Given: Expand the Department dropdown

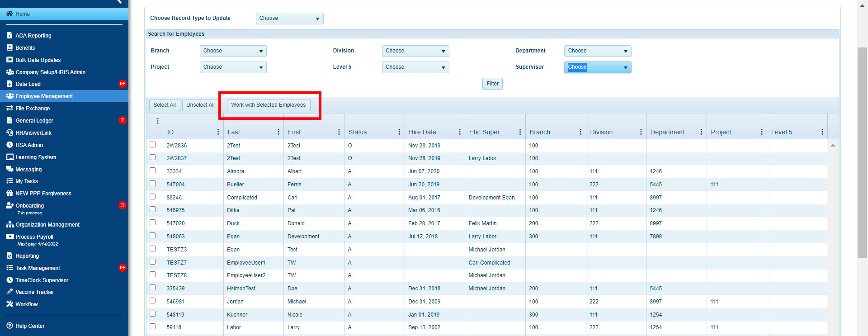Looking at the screenshot, I should point(598,51).
